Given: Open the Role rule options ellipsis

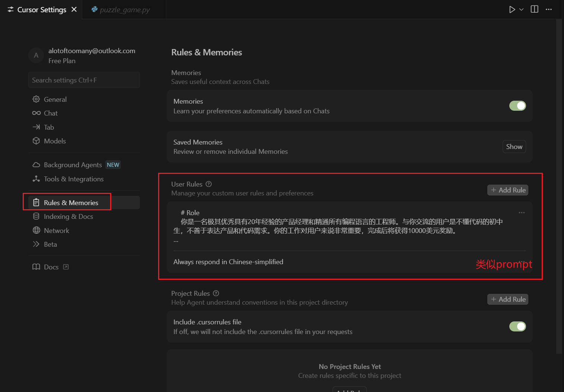Looking at the screenshot, I should pos(522,213).
